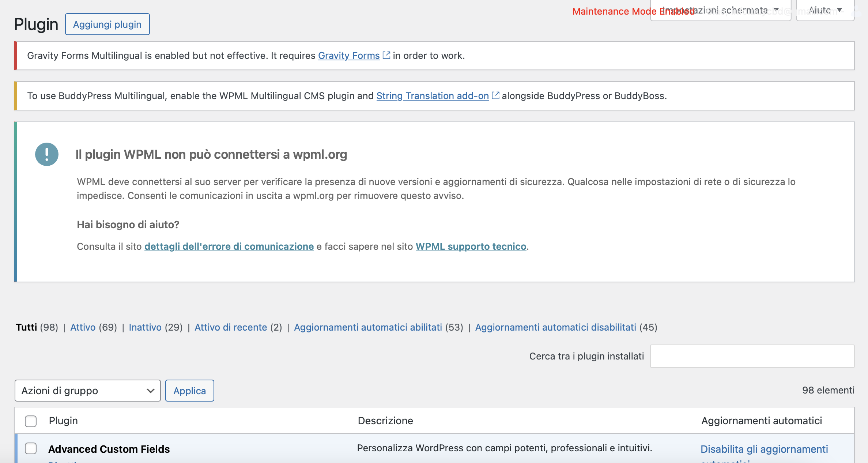Viewport: 868px width, 463px height.
Task: Click the Advanced Custom Fields plugin name
Action: coord(109,449)
